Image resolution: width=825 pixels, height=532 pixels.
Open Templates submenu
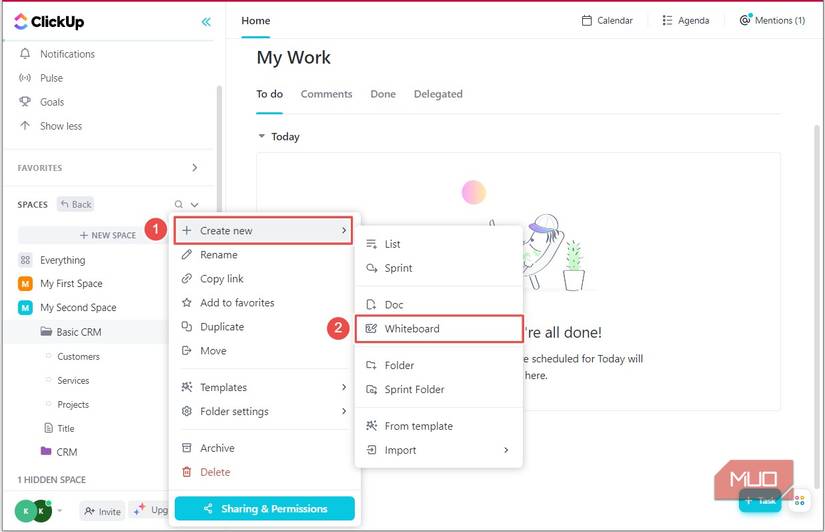(263, 387)
